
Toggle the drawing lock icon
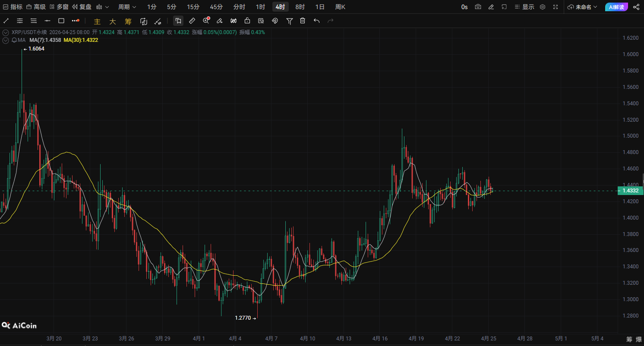247,21
